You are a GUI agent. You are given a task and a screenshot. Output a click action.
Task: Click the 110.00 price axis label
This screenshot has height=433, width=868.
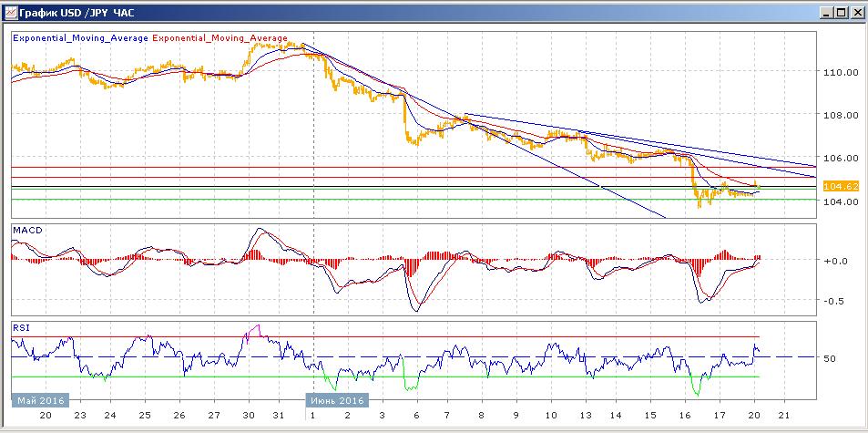[x=837, y=72]
